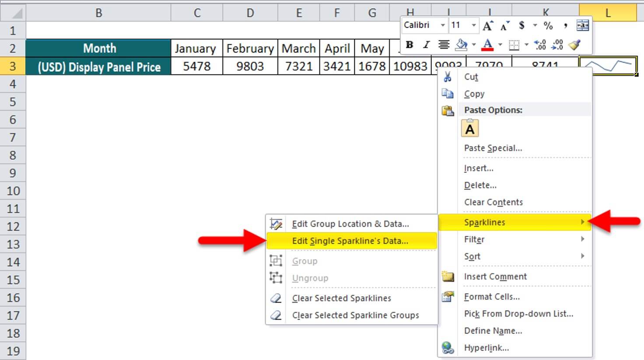Increase font size with Grow Font icon
This screenshot has height=360, width=644.
488,26
